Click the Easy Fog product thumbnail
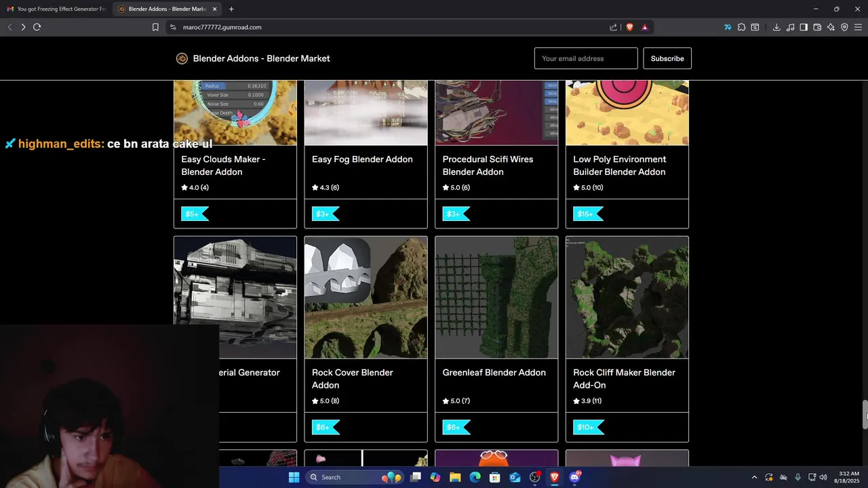 366,113
